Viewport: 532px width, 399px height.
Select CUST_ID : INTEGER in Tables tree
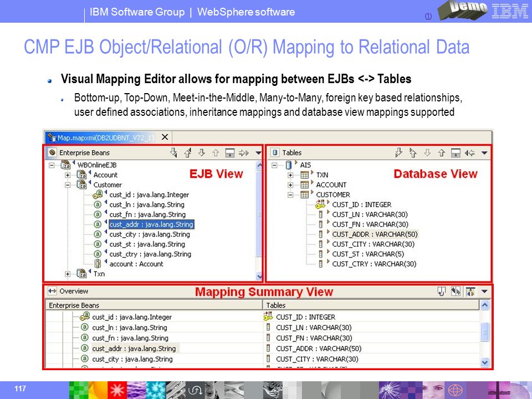point(362,204)
